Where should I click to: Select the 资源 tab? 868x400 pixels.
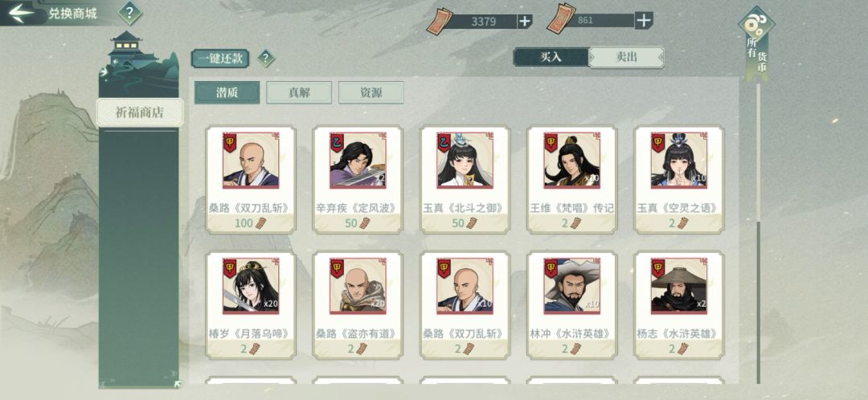tap(371, 92)
